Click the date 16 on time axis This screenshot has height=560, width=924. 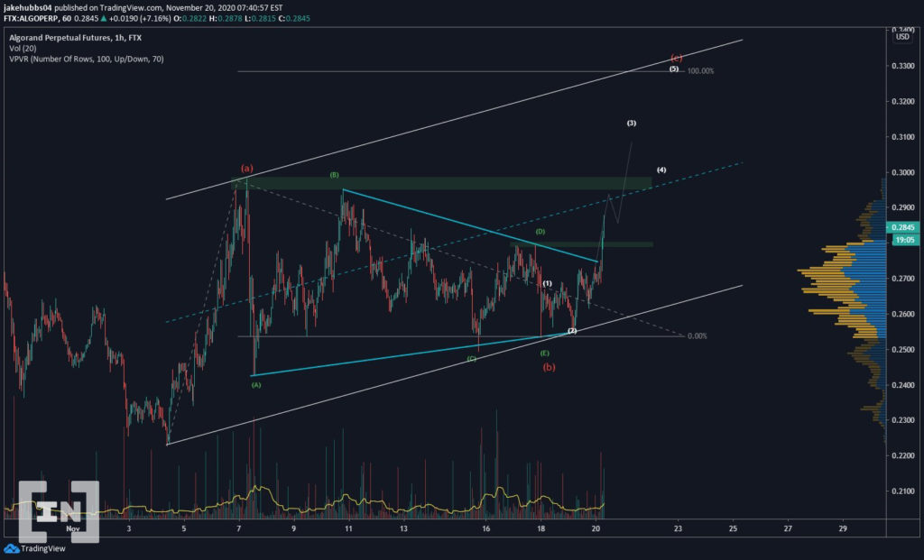[485, 528]
